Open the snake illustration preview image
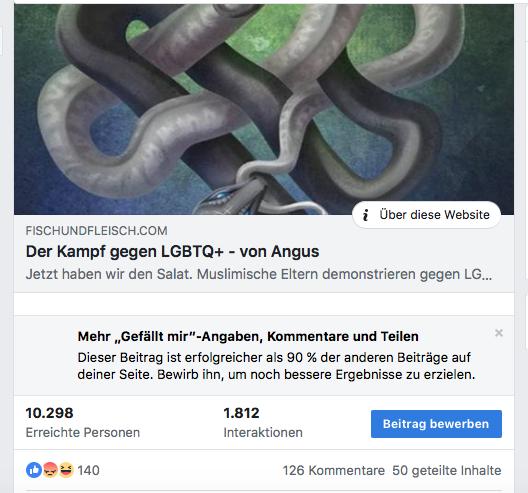This screenshot has width=528, height=493. (264, 109)
